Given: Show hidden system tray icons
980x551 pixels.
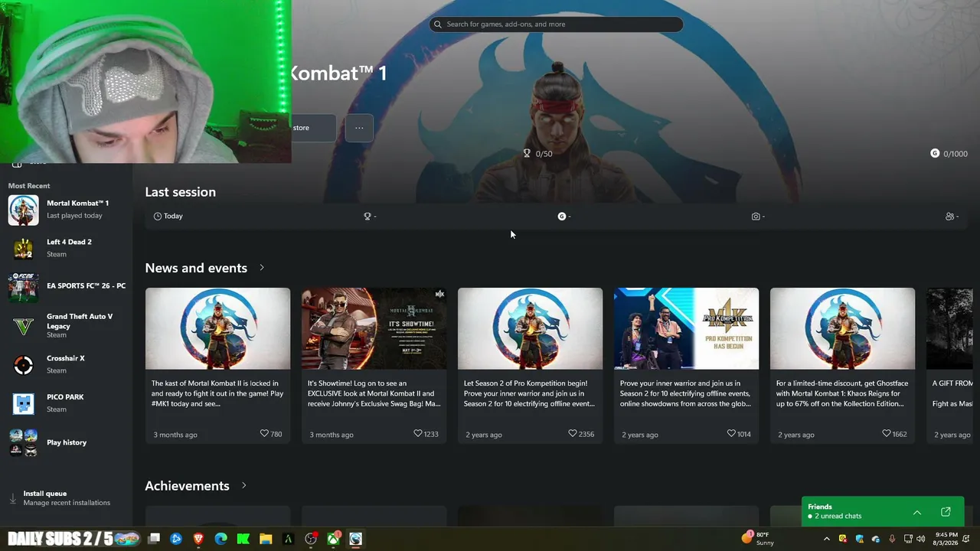Looking at the screenshot, I should 826,539.
